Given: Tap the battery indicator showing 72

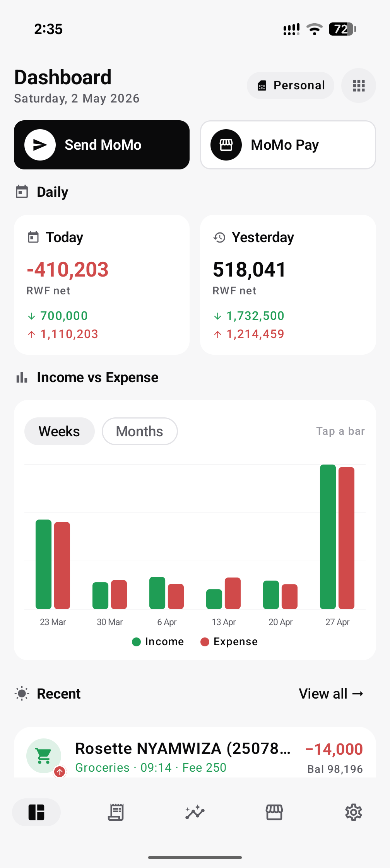Looking at the screenshot, I should click(x=342, y=29).
